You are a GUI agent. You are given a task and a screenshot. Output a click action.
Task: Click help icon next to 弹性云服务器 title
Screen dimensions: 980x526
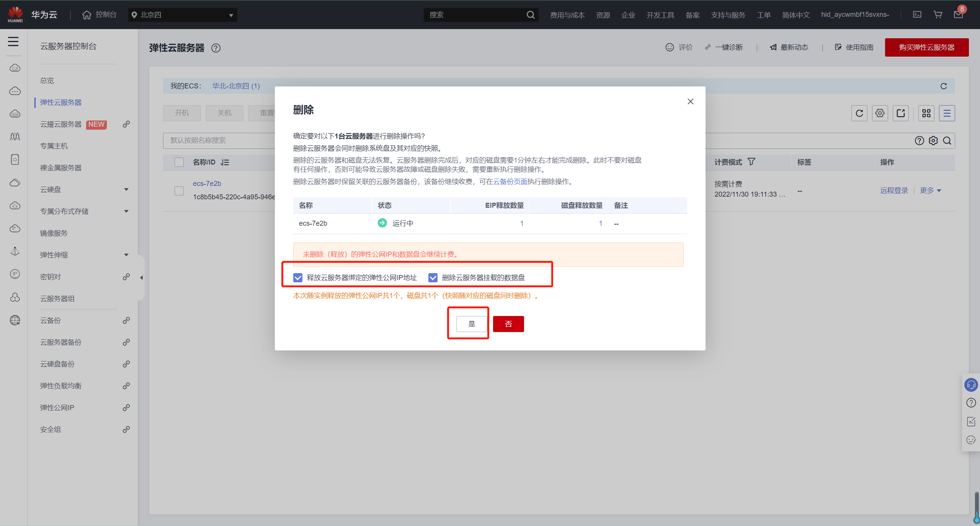(216, 48)
